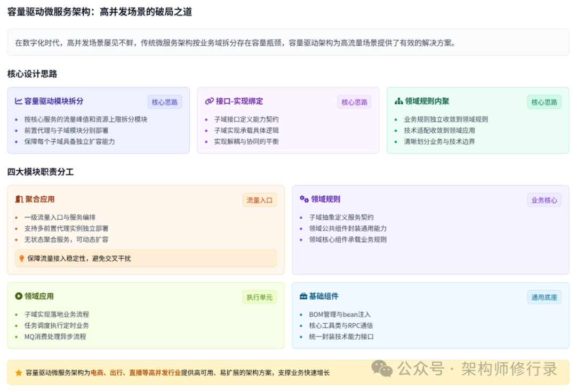This screenshot has width=576, height=392.
Task: Click the gears icon beside 领域规则
Action: [304, 199]
